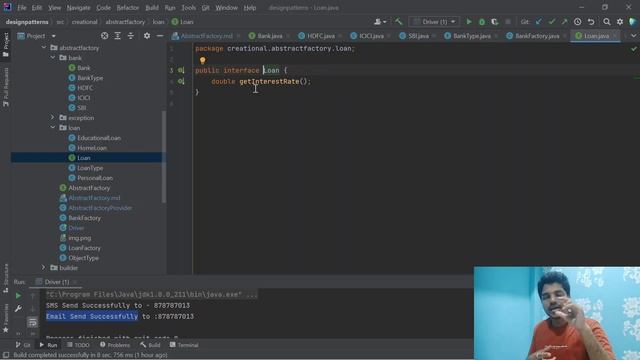Click implementations gutter icon on line 4
640x360 pixels.
(181, 81)
